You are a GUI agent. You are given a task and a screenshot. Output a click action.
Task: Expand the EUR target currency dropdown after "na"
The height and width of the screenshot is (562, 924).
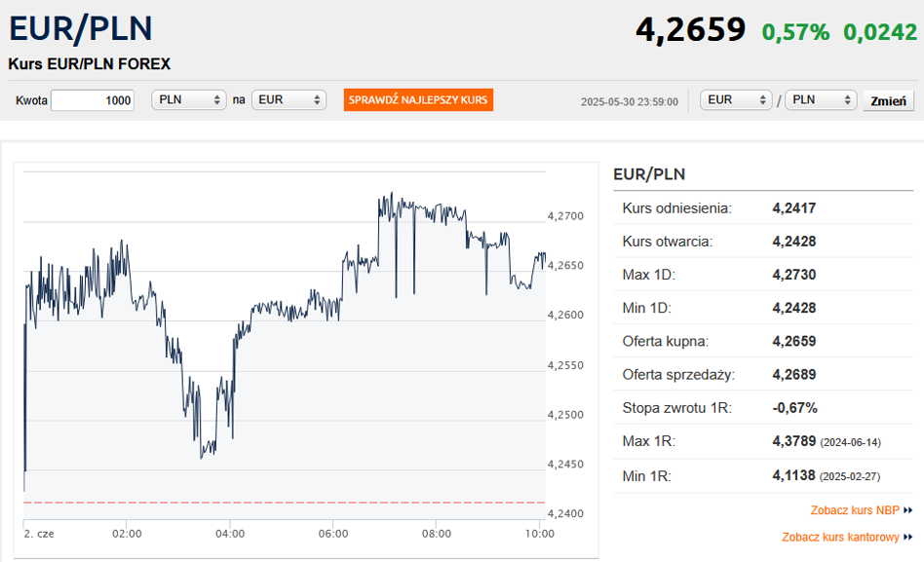coord(289,100)
